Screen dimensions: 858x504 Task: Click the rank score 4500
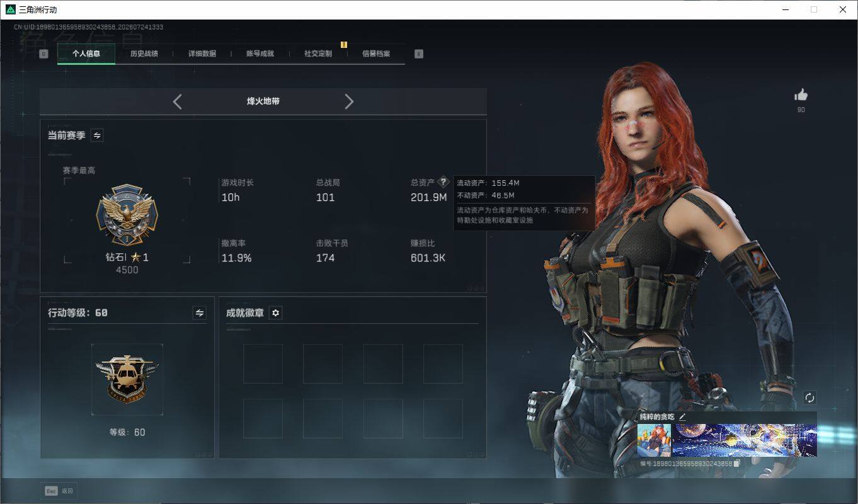pyautogui.click(x=127, y=270)
